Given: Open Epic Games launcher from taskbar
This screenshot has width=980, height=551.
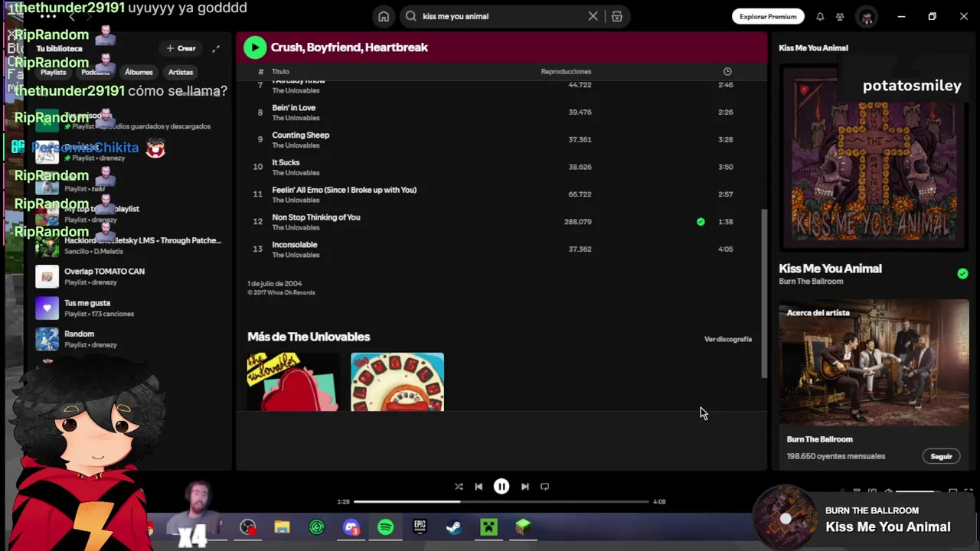Looking at the screenshot, I should 420,527.
